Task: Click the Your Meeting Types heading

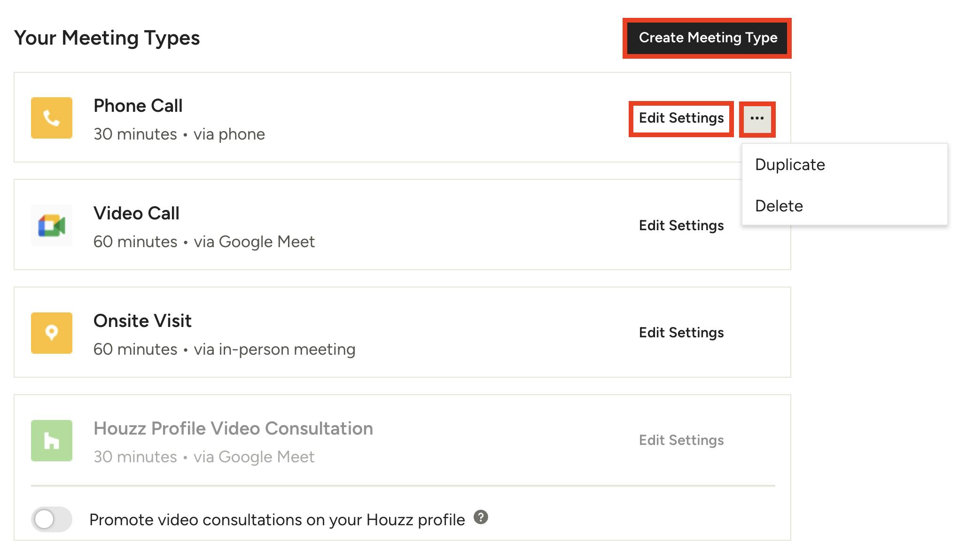Action: pos(107,38)
